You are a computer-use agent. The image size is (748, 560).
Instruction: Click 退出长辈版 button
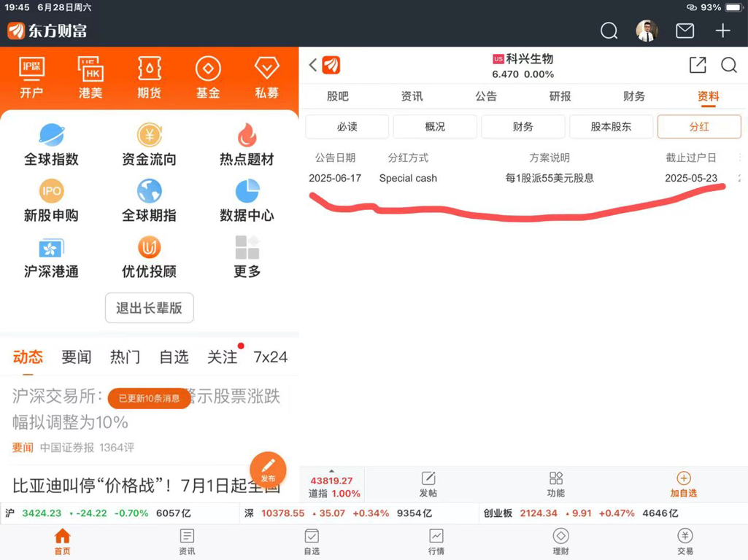(150, 308)
